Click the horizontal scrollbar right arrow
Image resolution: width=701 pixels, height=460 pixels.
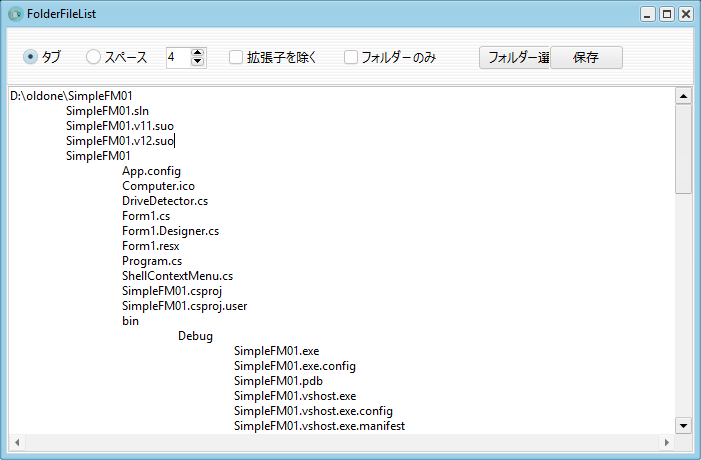click(x=667, y=441)
